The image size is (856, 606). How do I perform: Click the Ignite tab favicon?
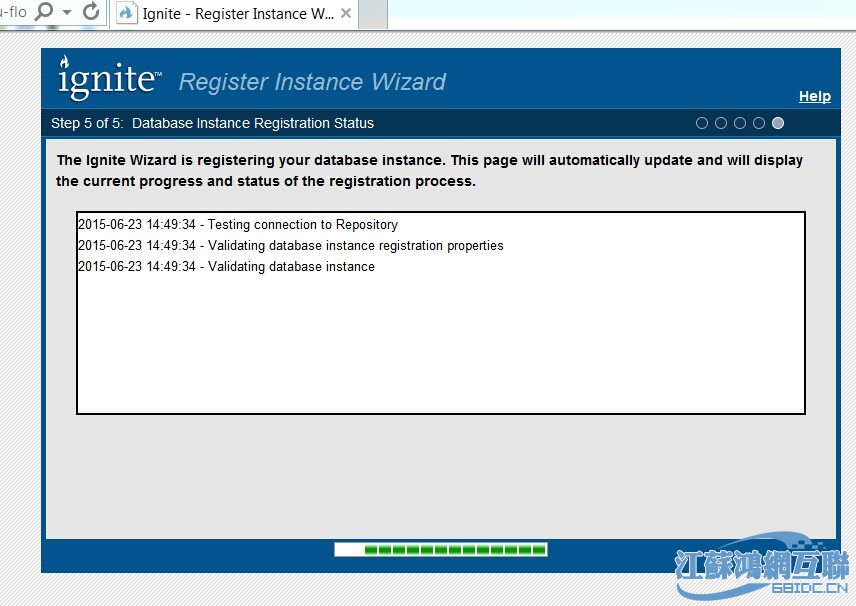[x=126, y=13]
